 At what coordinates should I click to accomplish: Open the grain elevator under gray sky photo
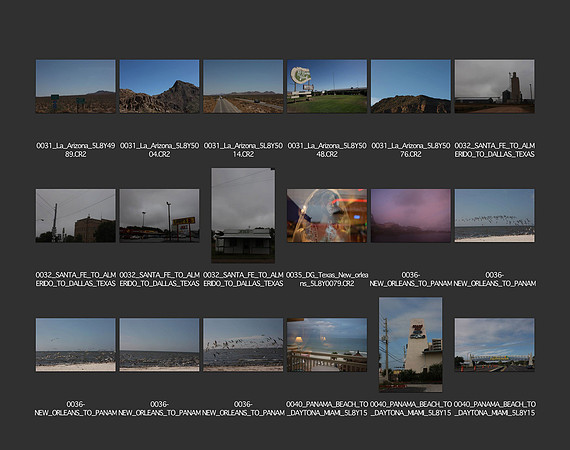coord(494,87)
